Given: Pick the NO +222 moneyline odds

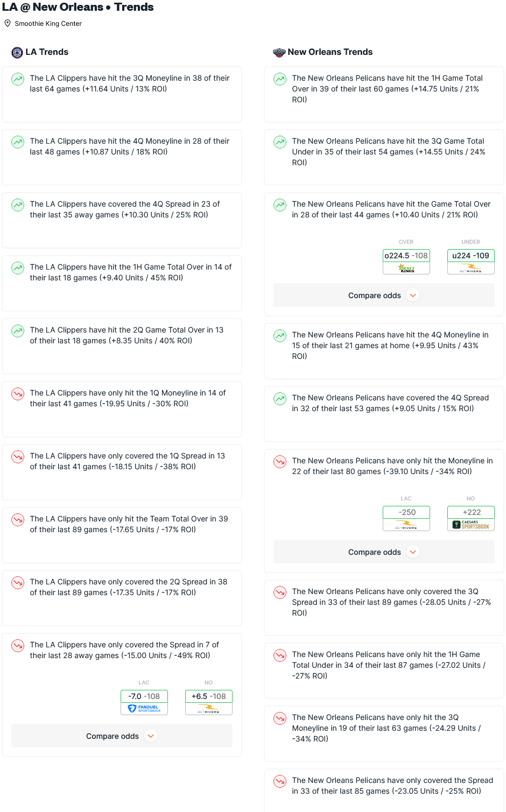Looking at the screenshot, I should [x=471, y=512].
